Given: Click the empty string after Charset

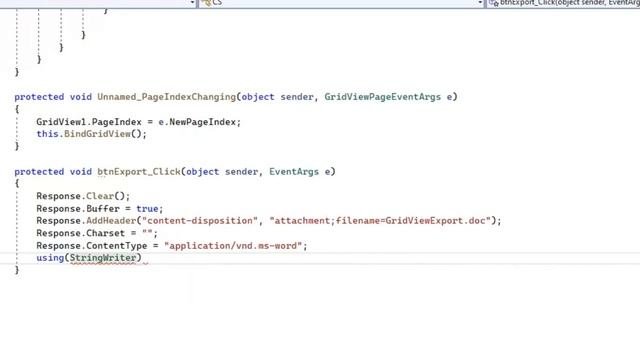Looking at the screenshot, I should [x=147, y=233].
